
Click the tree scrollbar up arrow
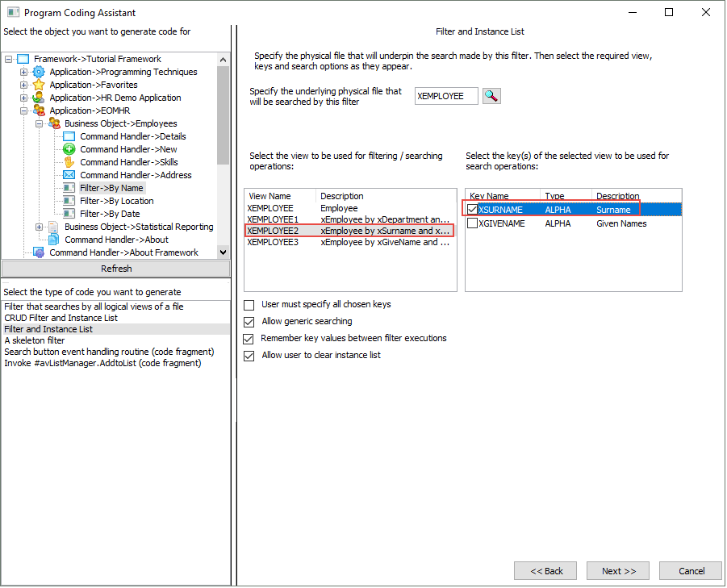click(x=223, y=60)
